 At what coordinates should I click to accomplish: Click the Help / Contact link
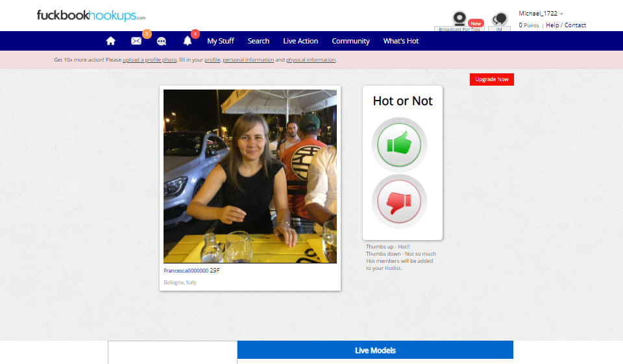(x=566, y=25)
